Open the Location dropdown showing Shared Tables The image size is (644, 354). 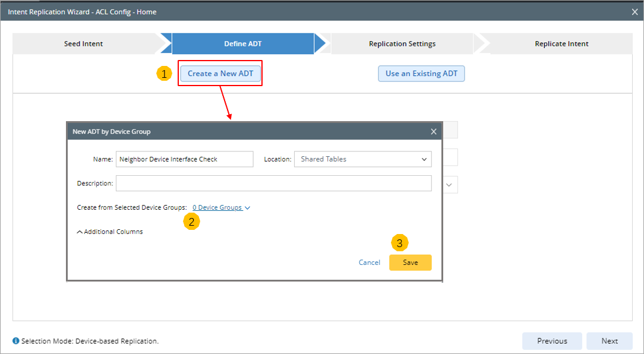pyautogui.click(x=362, y=159)
